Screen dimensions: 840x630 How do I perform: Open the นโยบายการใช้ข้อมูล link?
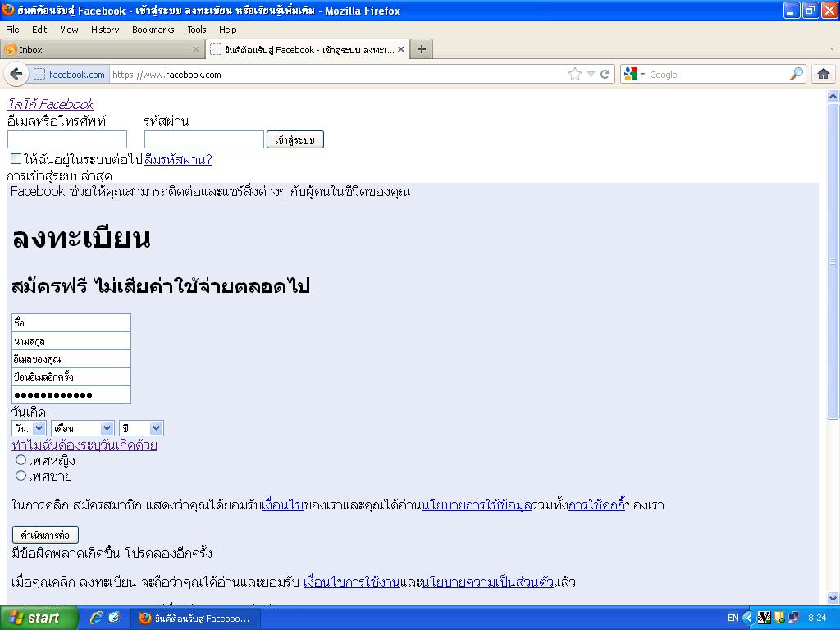(477, 504)
